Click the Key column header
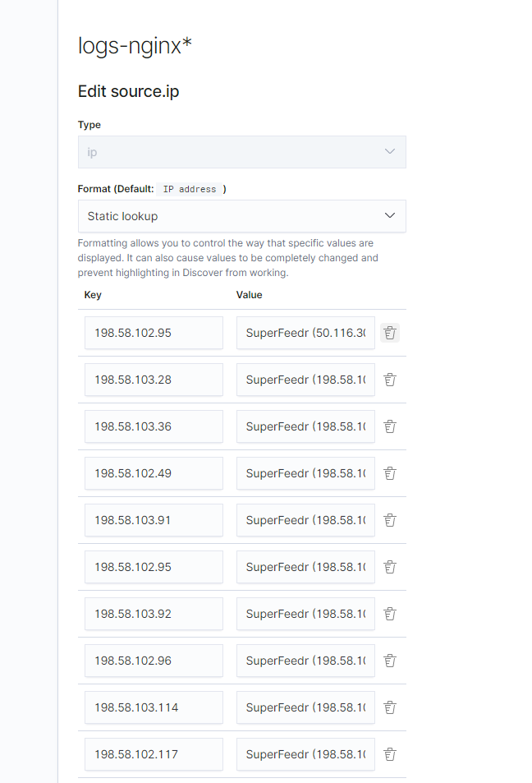This screenshot has width=532, height=783. pos(93,295)
